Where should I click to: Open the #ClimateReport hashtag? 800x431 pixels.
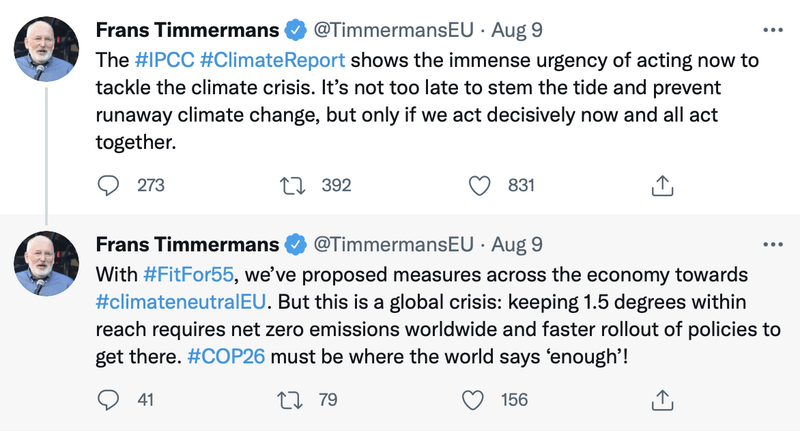[x=272, y=60]
